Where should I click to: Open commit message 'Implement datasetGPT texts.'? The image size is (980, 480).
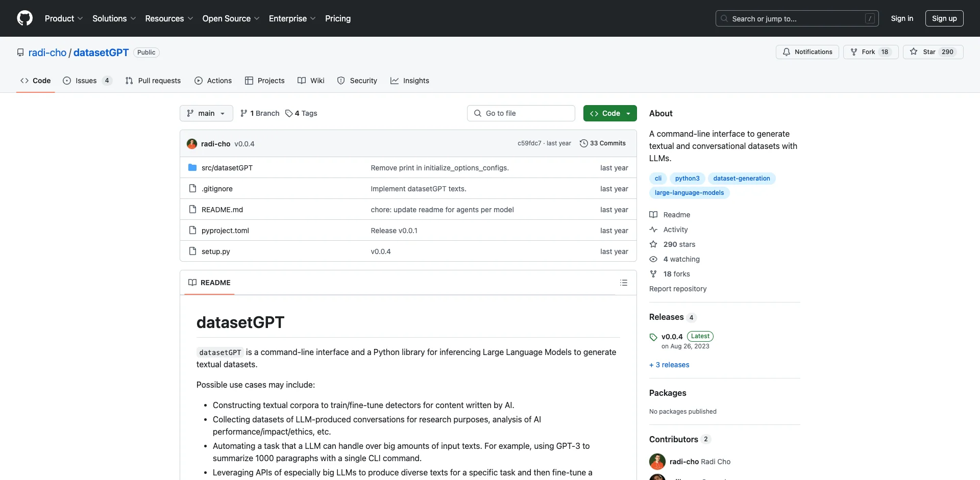pos(419,189)
